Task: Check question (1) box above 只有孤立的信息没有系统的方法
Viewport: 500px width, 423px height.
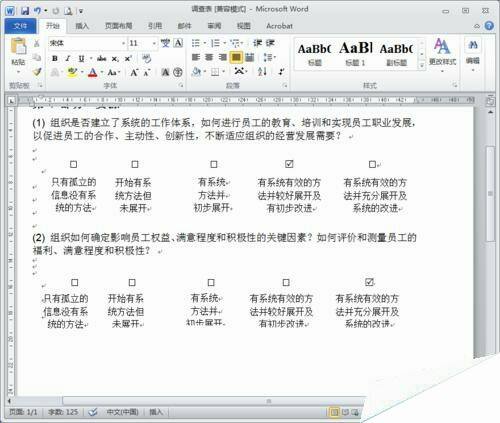Action: click(x=73, y=164)
